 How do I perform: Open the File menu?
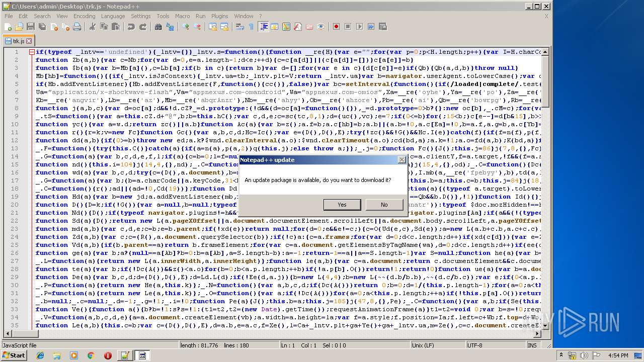(x=9, y=16)
